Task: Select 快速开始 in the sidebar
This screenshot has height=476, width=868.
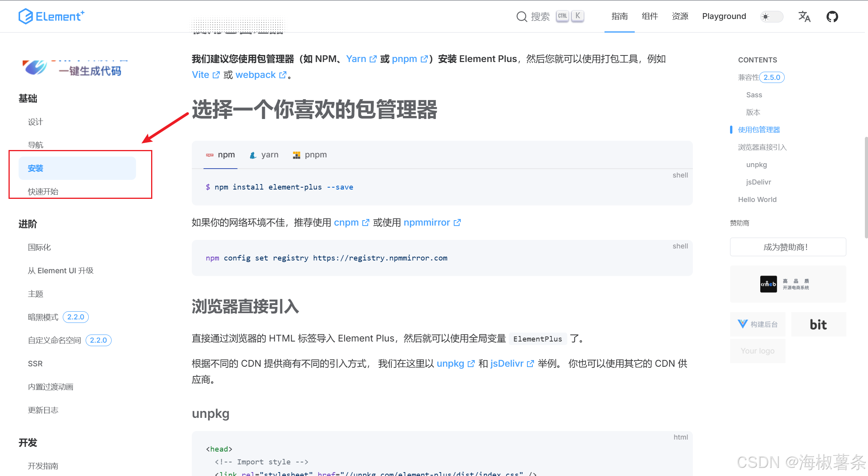Action: point(43,191)
